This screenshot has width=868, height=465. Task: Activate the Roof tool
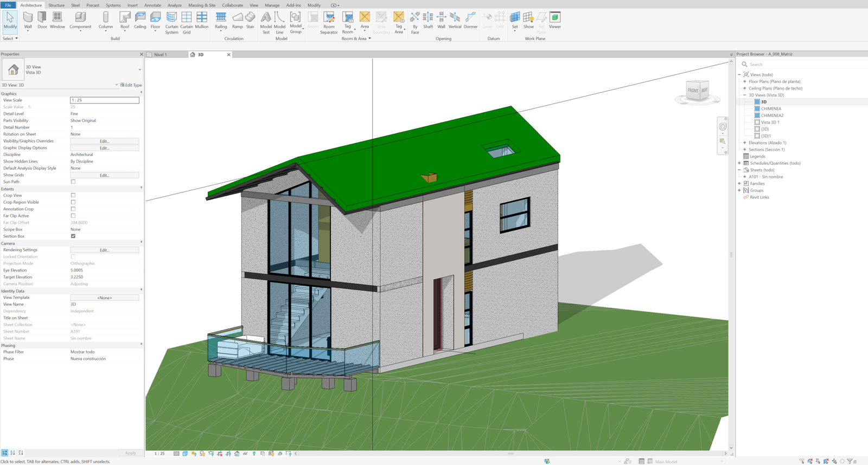[x=125, y=21]
